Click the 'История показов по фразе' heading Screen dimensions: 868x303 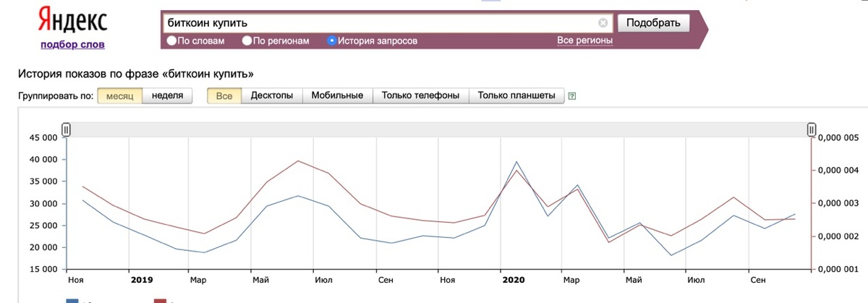click(x=137, y=74)
